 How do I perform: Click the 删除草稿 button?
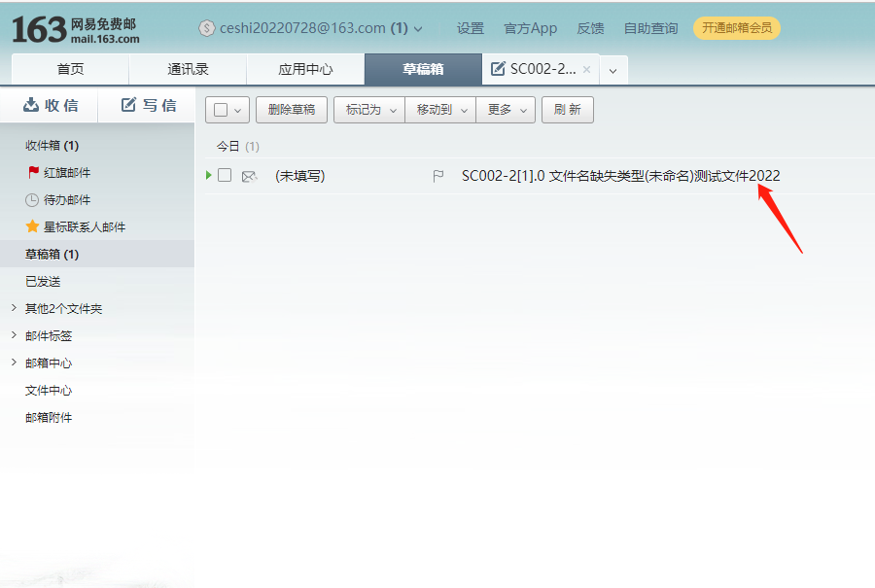(291, 109)
